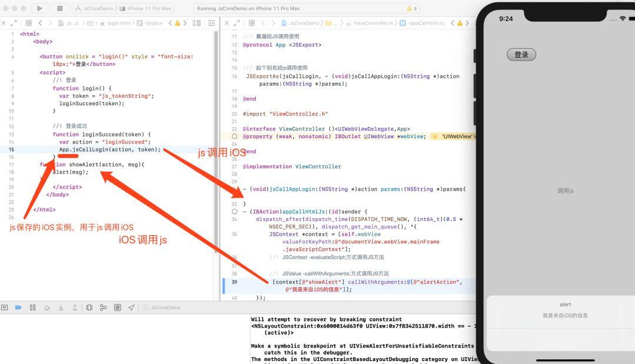Click the Simulate Location arrow icon
635x364 pixels.
(131, 308)
